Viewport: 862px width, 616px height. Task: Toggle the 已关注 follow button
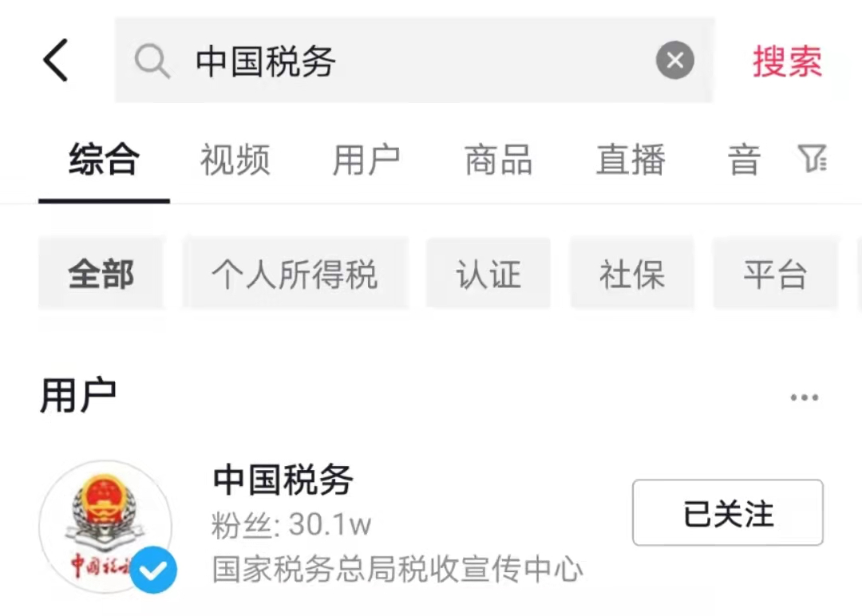pos(728,513)
